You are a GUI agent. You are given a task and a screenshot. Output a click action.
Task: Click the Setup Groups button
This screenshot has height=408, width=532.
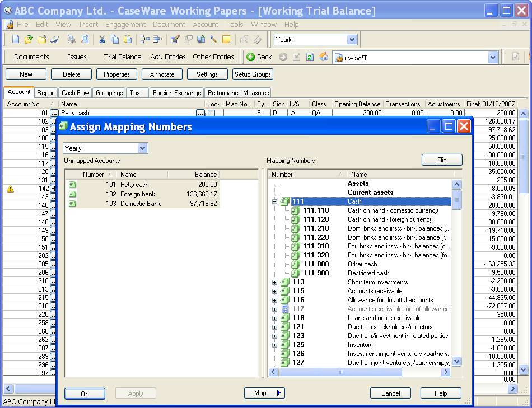(x=253, y=74)
